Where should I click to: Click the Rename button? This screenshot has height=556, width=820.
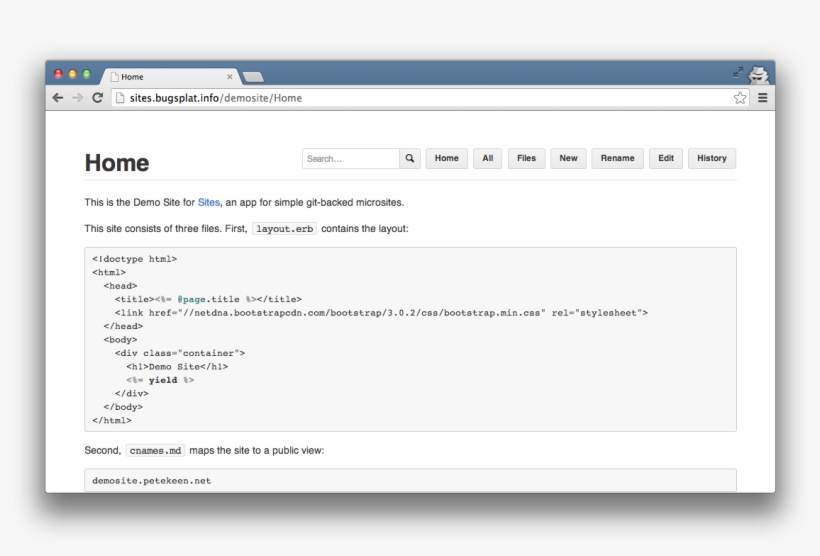[x=618, y=158]
